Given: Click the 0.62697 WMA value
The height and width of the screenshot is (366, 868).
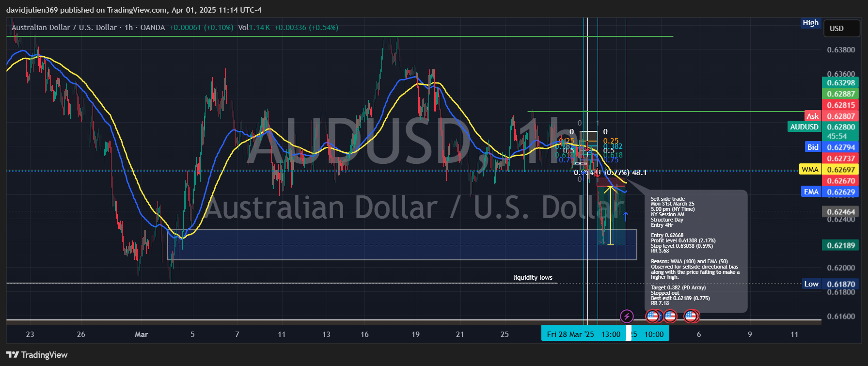Looking at the screenshot, I should [x=841, y=169].
